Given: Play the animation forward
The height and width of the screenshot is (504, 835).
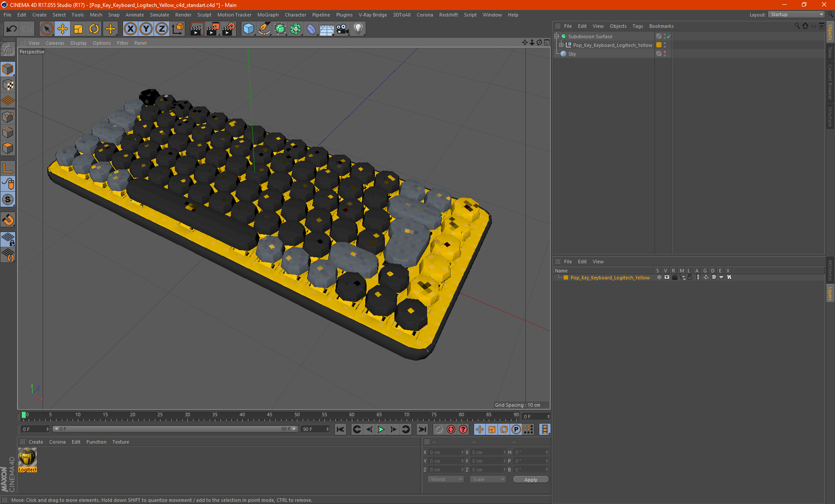Looking at the screenshot, I should pyautogui.click(x=381, y=429).
